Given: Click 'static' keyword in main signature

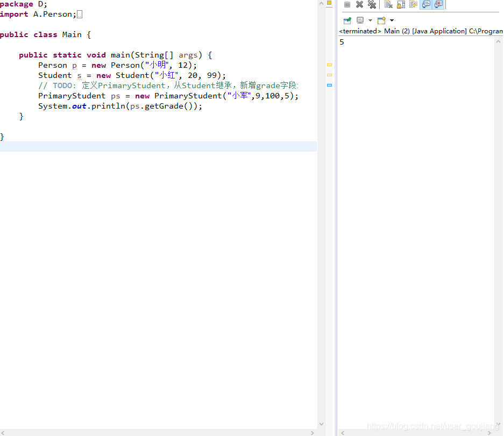Looking at the screenshot, I should (67, 55).
